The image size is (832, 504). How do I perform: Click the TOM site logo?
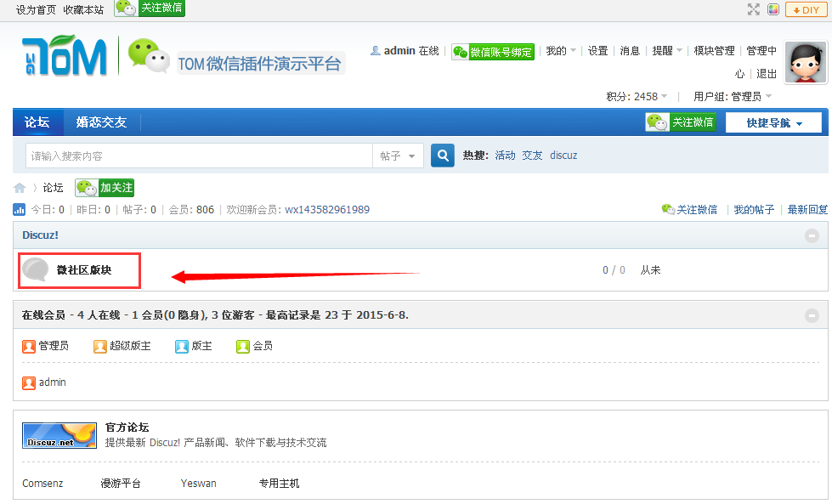click(65, 56)
